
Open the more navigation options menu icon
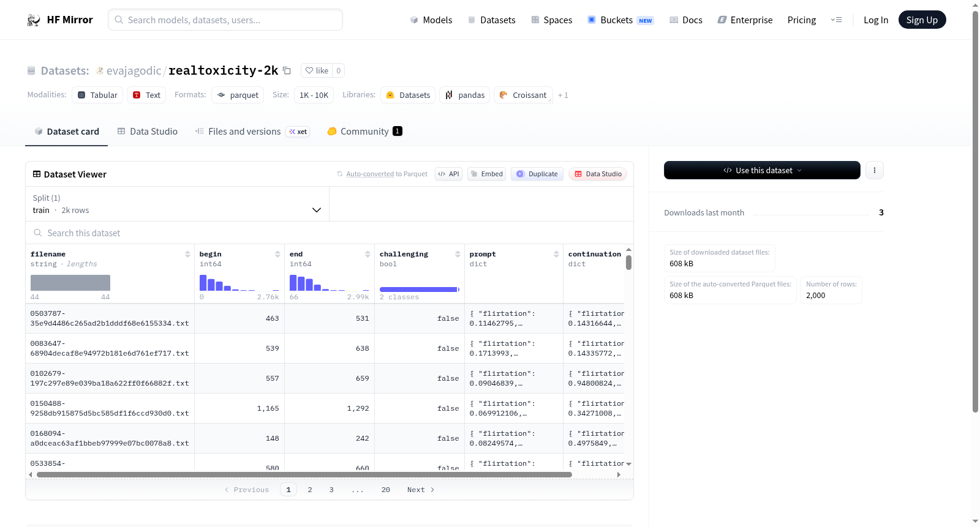coord(836,20)
